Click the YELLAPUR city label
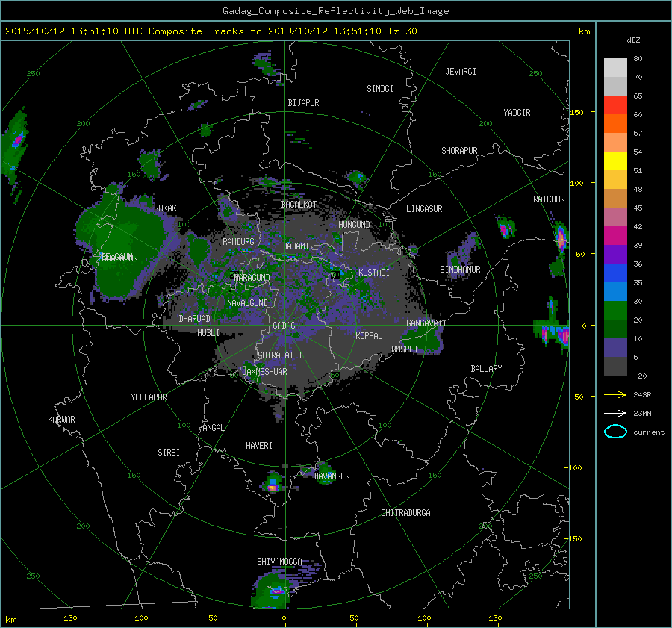 pyautogui.click(x=149, y=397)
